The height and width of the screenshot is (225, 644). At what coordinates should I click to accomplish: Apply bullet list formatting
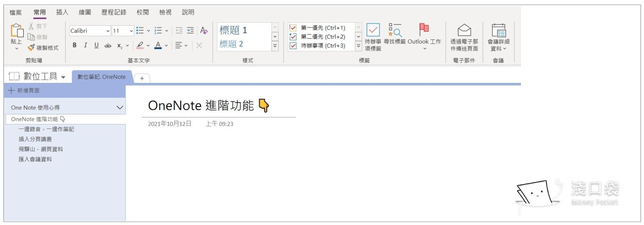click(x=140, y=31)
